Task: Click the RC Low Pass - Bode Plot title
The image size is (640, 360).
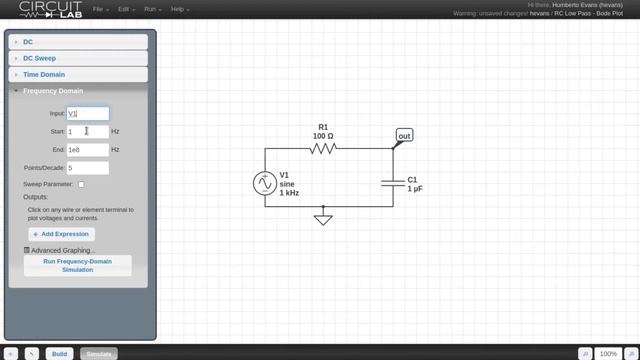Action: tap(589, 13)
